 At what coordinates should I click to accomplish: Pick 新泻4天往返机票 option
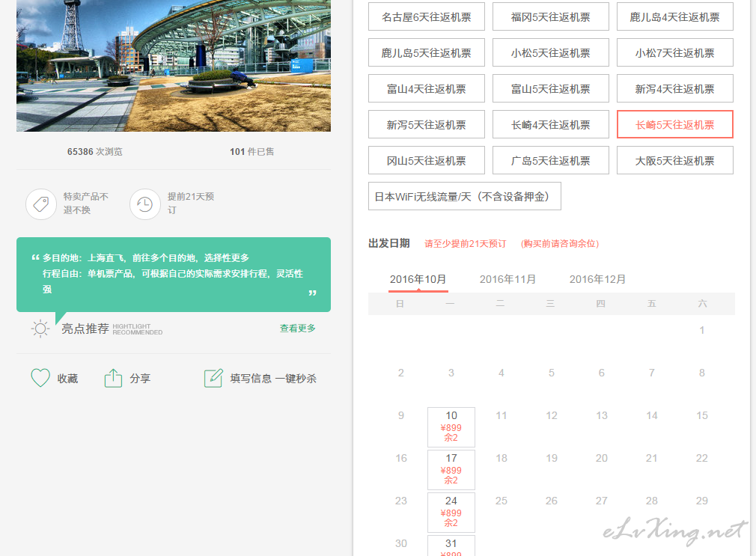[x=675, y=89]
